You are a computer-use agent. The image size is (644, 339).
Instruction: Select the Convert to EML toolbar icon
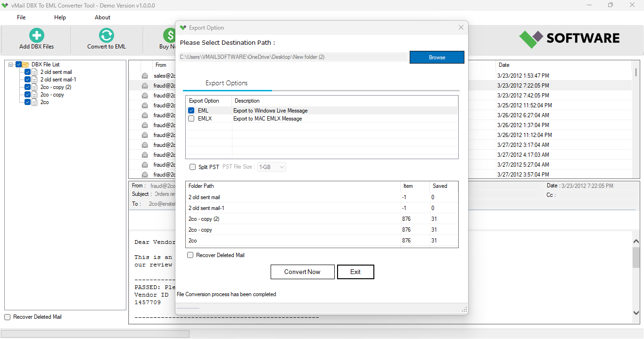click(106, 35)
